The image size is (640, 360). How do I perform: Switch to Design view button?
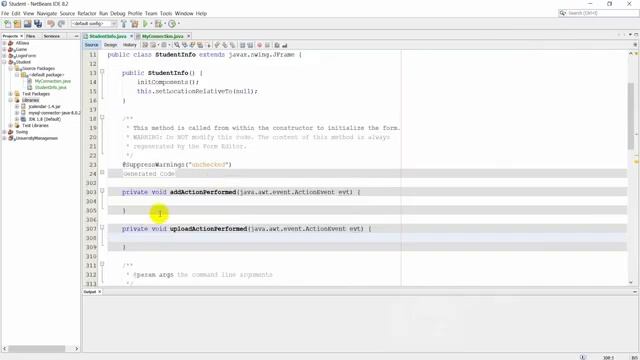click(111, 45)
